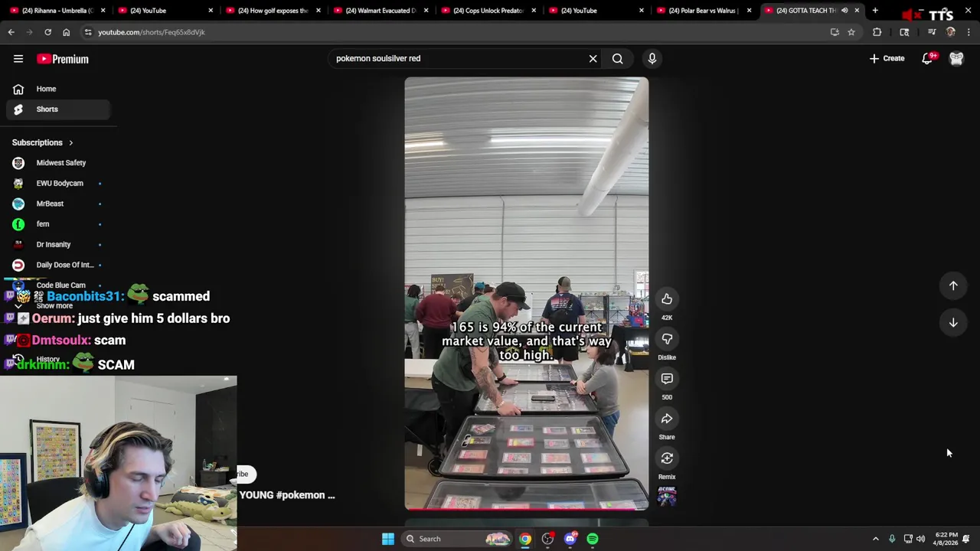Open the MrBeast subscription
Image resolution: width=980 pixels, height=551 pixels.
57,204
